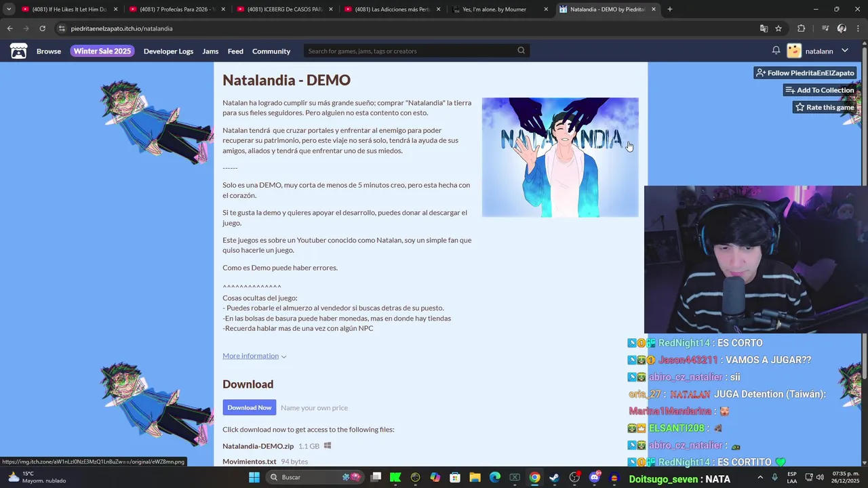Click the Winter Sale 2025 button
The height and width of the screenshot is (488, 868).
click(x=102, y=51)
